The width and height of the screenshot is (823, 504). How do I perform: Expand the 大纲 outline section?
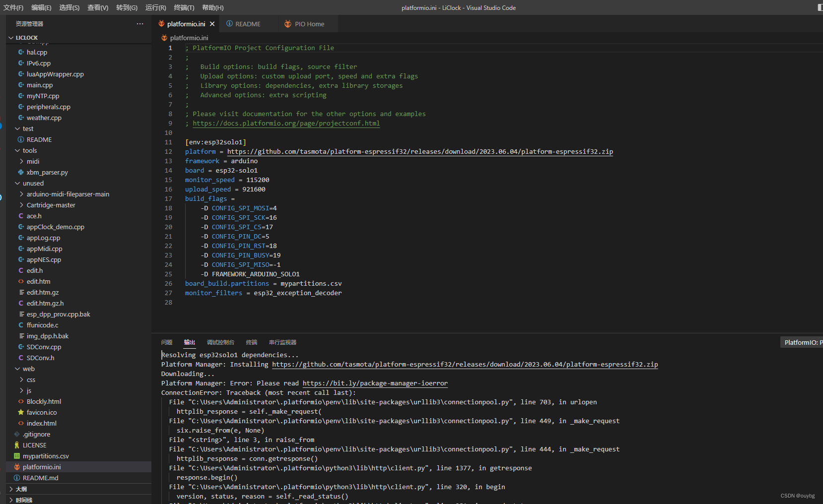[78, 489]
